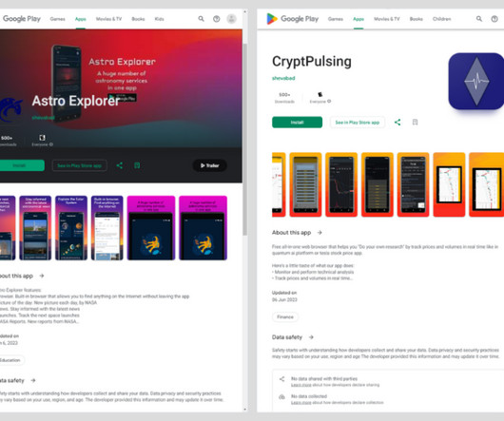Show the Everyone rating info for Astro Explorer
504x421 pixels.
(51, 144)
